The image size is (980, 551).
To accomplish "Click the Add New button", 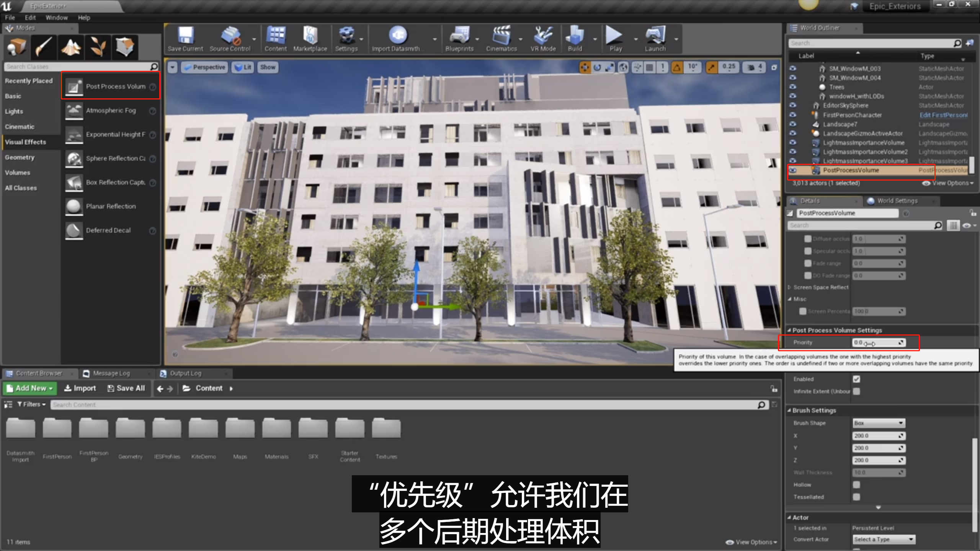I will pyautogui.click(x=30, y=388).
